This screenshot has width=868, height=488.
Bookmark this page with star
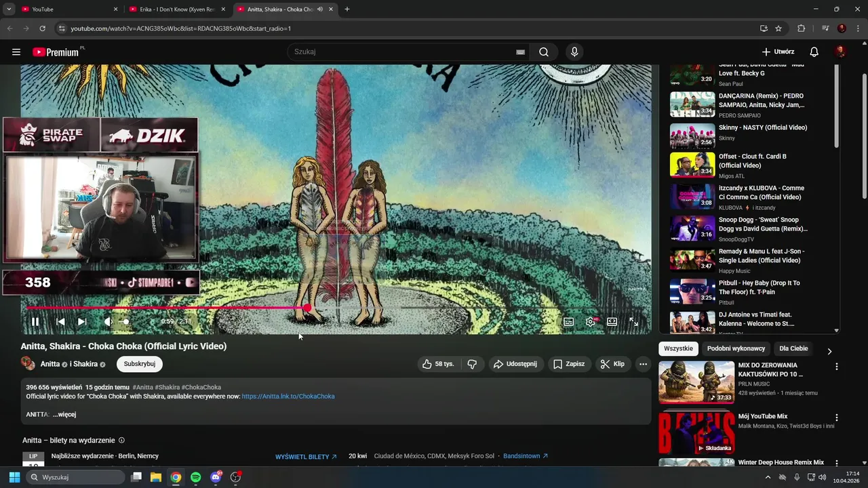[x=778, y=28]
